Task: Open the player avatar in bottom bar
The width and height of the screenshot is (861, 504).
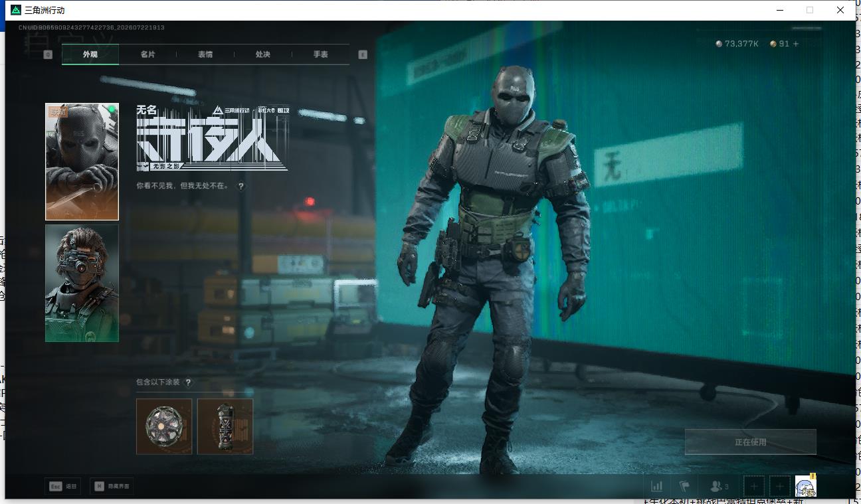Action: [806, 487]
